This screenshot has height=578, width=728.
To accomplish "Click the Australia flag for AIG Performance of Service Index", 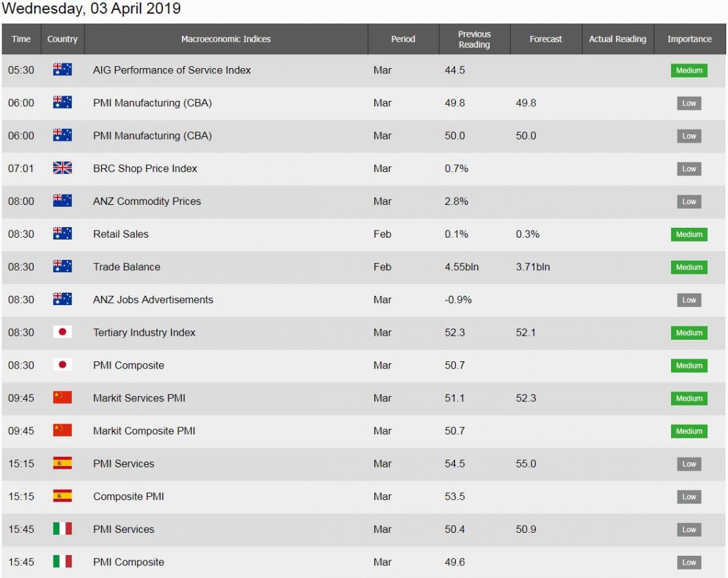I will [62, 69].
